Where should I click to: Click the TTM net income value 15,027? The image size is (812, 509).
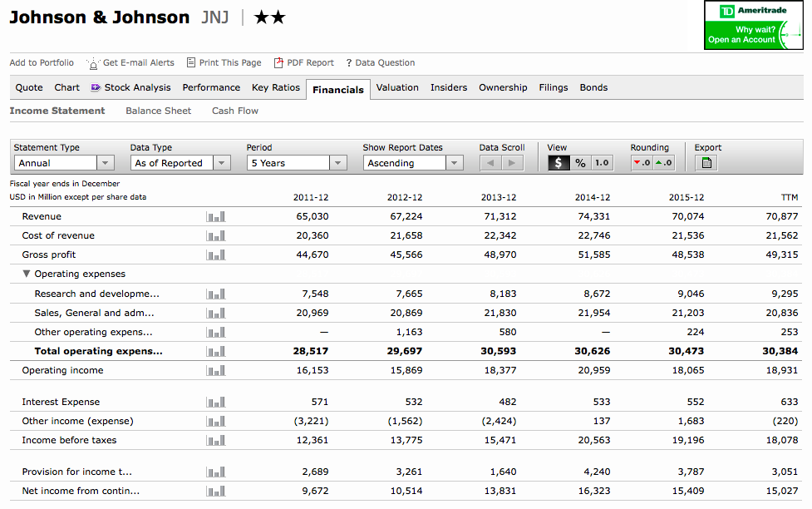pyautogui.click(x=782, y=492)
